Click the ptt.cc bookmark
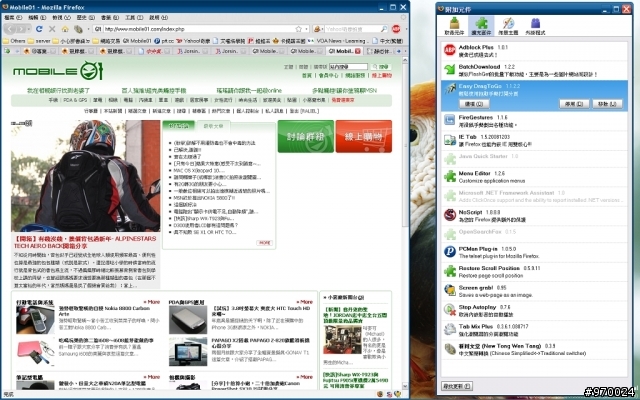The width and height of the screenshot is (640, 400). click(x=163, y=41)
